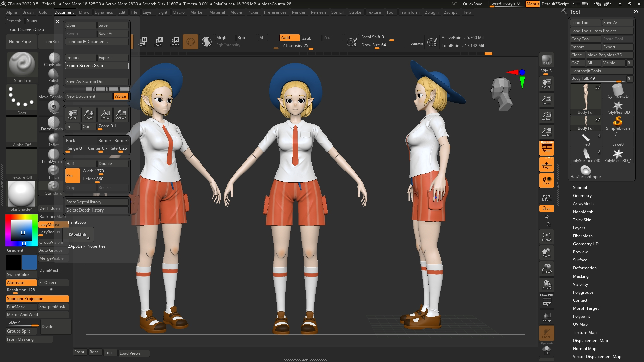Image resolution: width=644 pixels, height=362 pixels.
Task: Open the Brush menu
Action: coord(28,12)
